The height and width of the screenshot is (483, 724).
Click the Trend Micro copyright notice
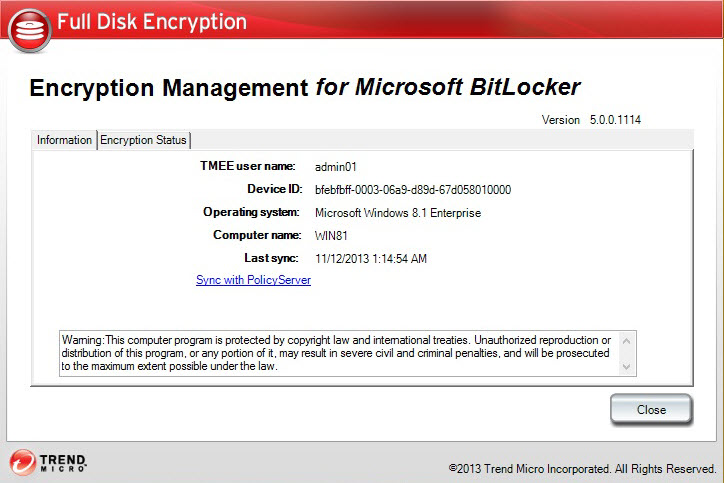(582, 468)
